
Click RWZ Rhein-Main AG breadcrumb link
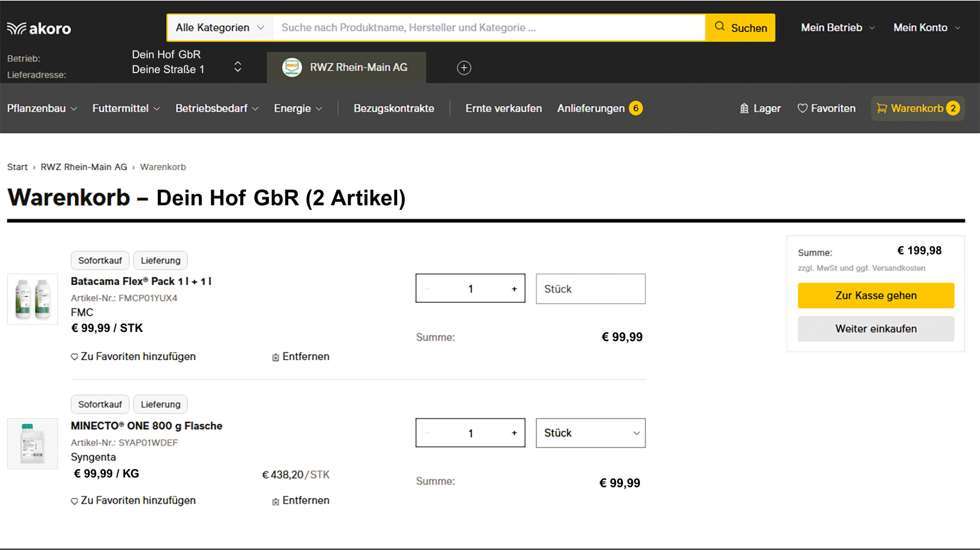84,167
